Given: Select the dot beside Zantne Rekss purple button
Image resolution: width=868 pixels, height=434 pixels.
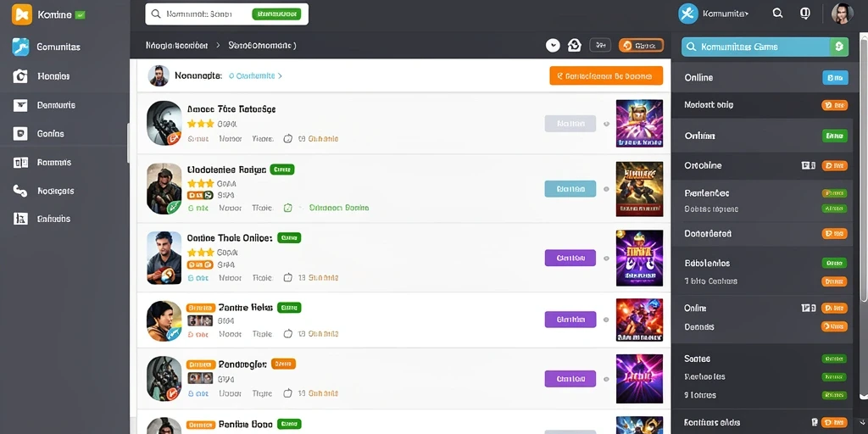Looking at the screenshot, I should pos(606,320).
